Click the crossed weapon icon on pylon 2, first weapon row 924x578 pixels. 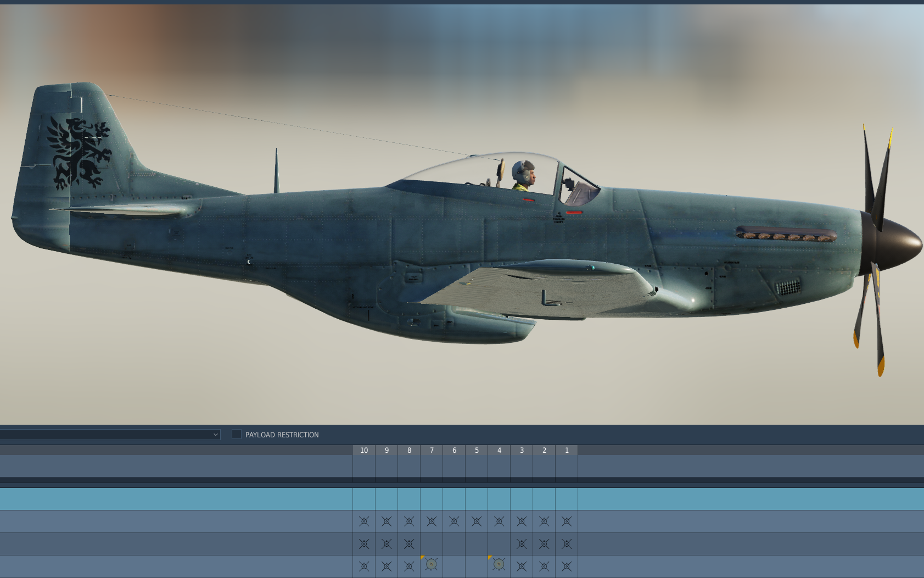[x=544, y=521]
